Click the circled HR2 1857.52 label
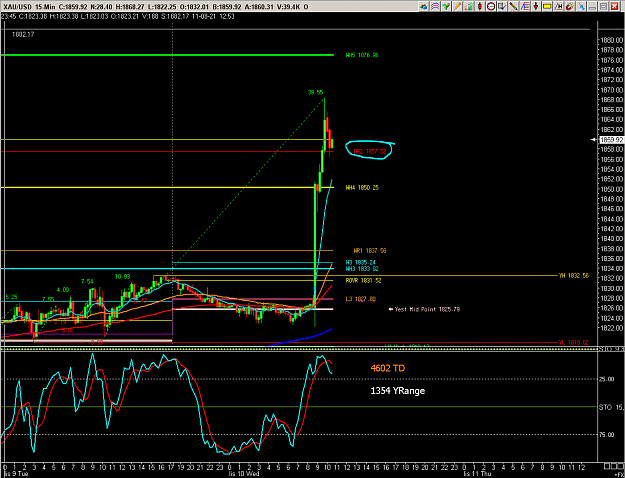The image size is (625, 478). (x=370, y=151)
